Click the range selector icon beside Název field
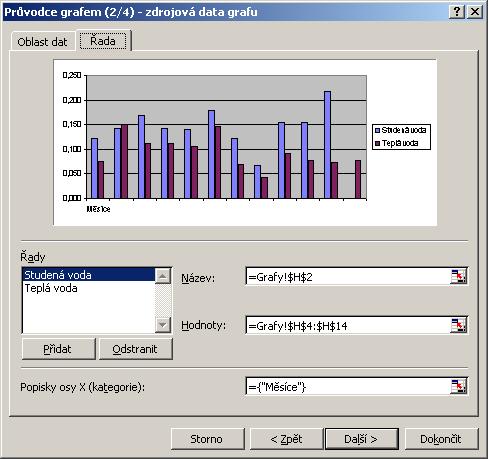This screenshot has height=459, width=488. 458,276
